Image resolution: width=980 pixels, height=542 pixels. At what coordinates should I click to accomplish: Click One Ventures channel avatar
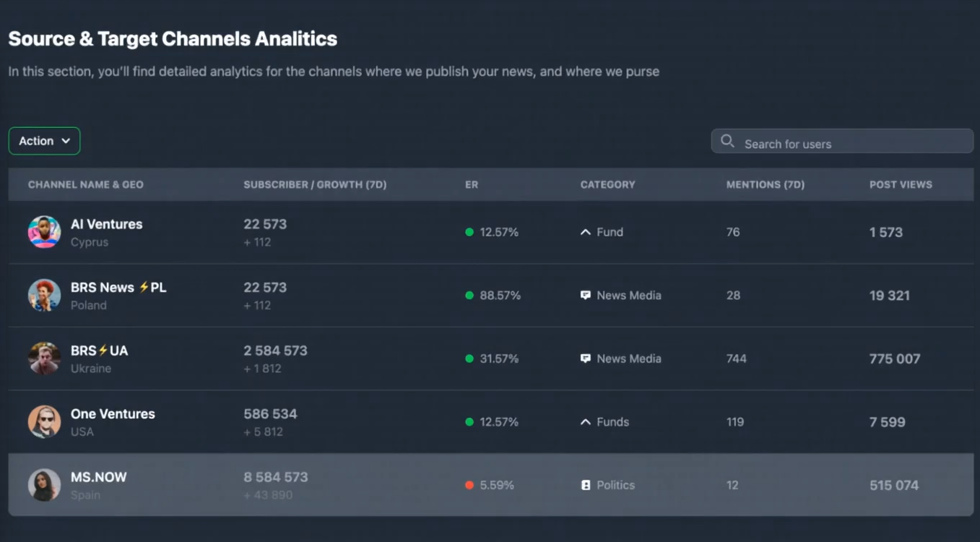44,422
